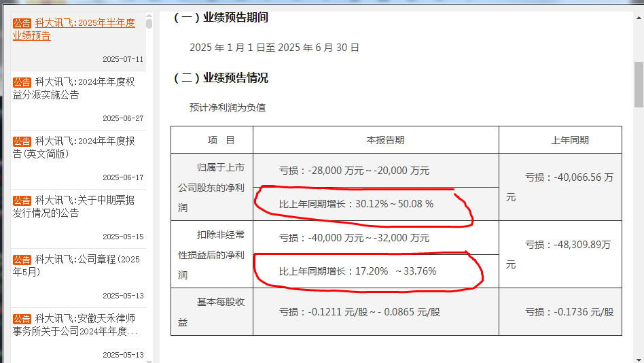This screenshot has height=363, width=644.
Task: Click row label 归属于上市公司股东的净利润
Action: click(x=211, y=188)
